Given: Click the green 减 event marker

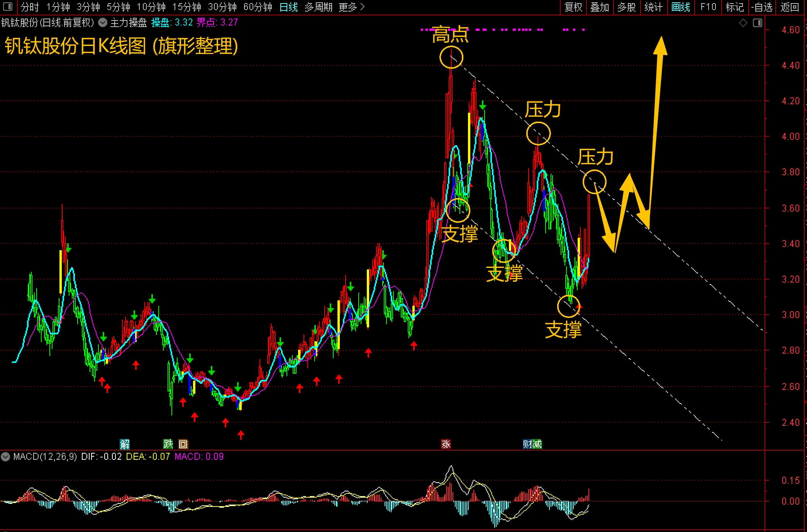Looking at the screenshot, I should [537, 444].
